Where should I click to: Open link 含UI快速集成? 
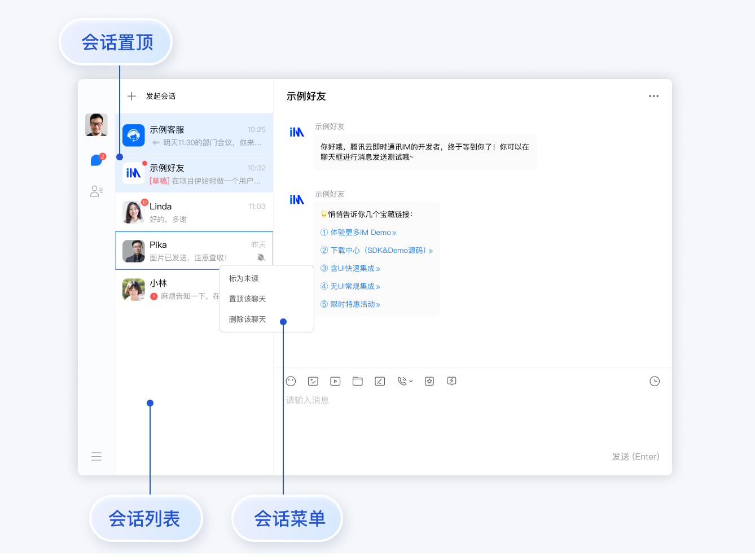click(350, 269)
